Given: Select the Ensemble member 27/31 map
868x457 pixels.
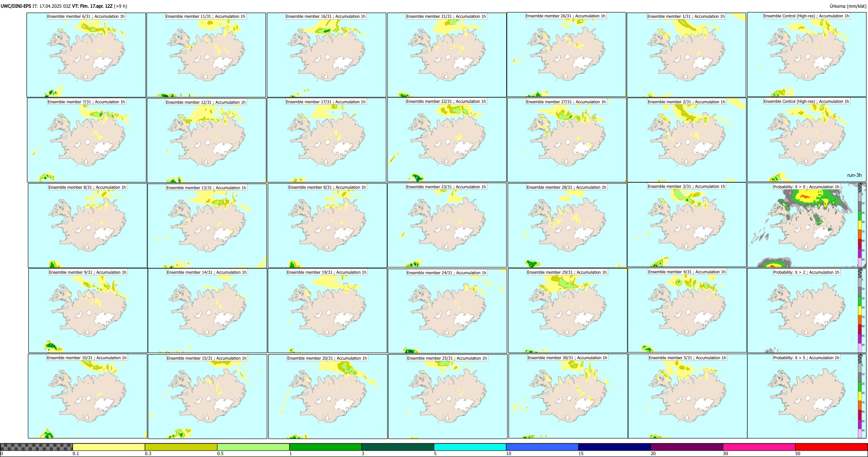Looking at the screenshot, I should (x=566, y=140).
